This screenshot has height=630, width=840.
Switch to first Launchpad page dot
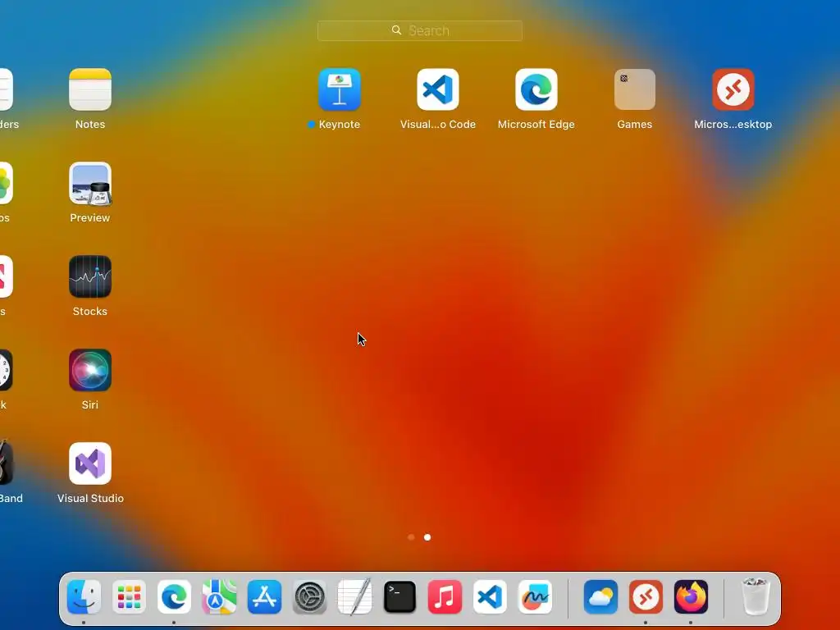pyautogui.click(x=411, y=536)
